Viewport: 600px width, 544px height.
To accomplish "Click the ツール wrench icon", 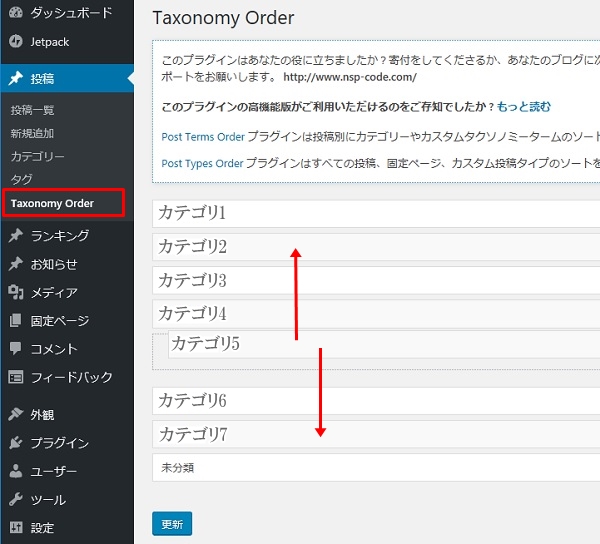I will pyautogui.click(x=16, y=499).
